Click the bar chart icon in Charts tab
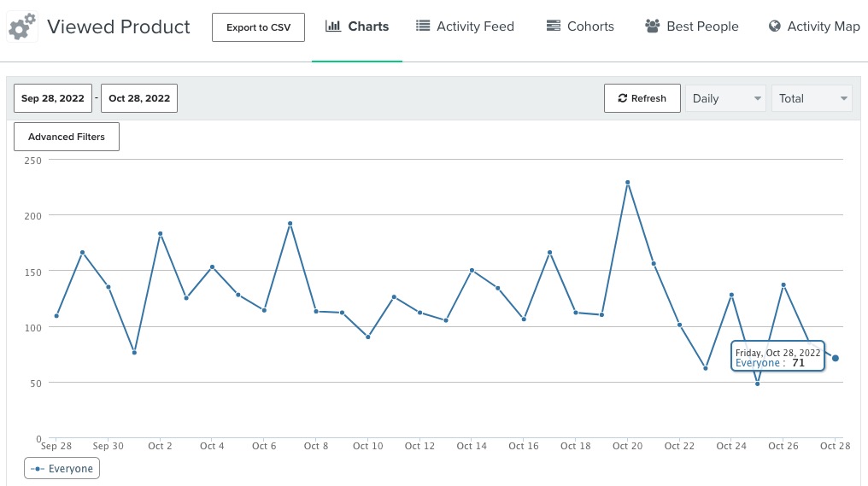868x486 pixels. (333, 26)
